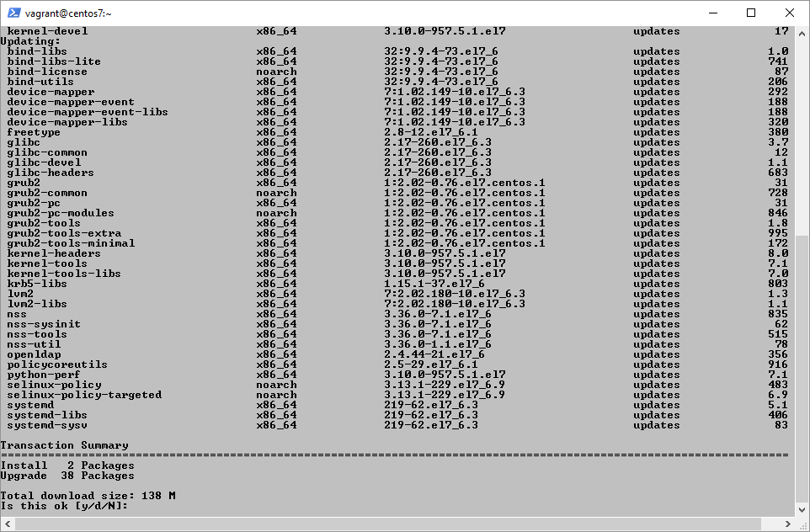Click krb5-libs version 1.15.1-37.el7_6

click(434, 284)
